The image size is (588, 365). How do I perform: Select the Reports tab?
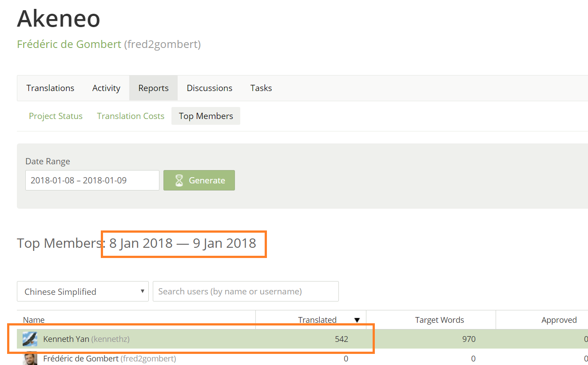(x=153, y=88)
